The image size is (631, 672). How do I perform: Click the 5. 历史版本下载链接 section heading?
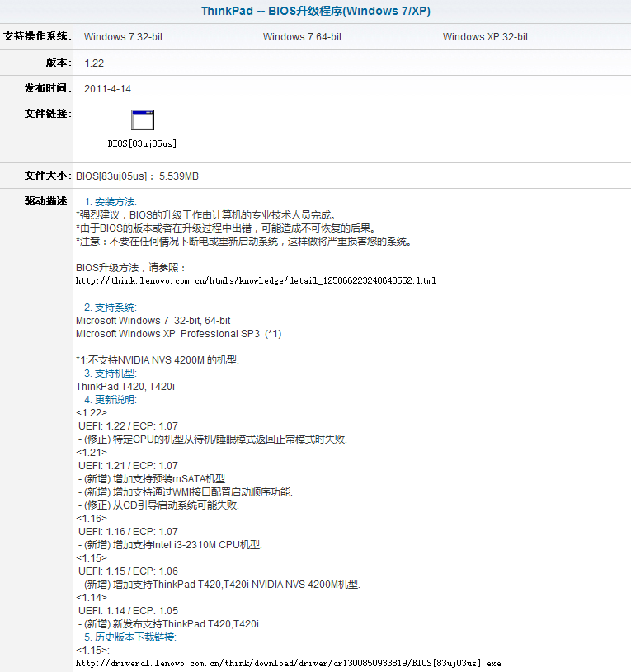129,637
